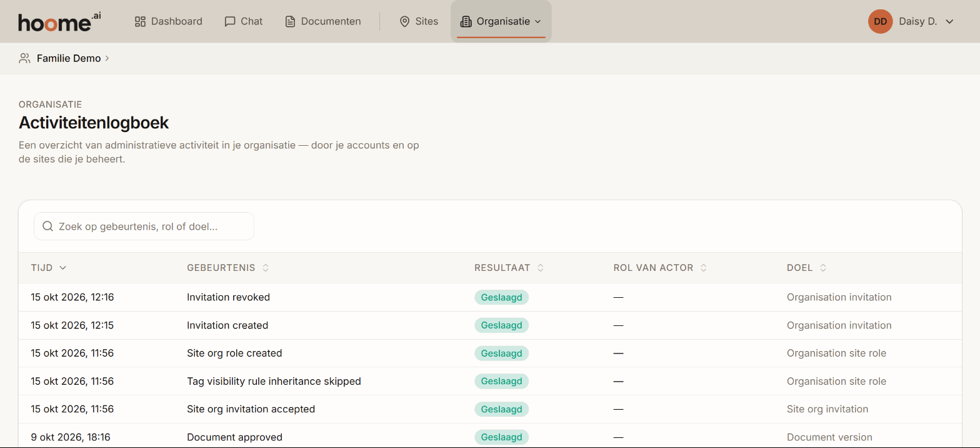Click Organisation invitation in Invitation created row
980x448 pixels.
point(839,325)
